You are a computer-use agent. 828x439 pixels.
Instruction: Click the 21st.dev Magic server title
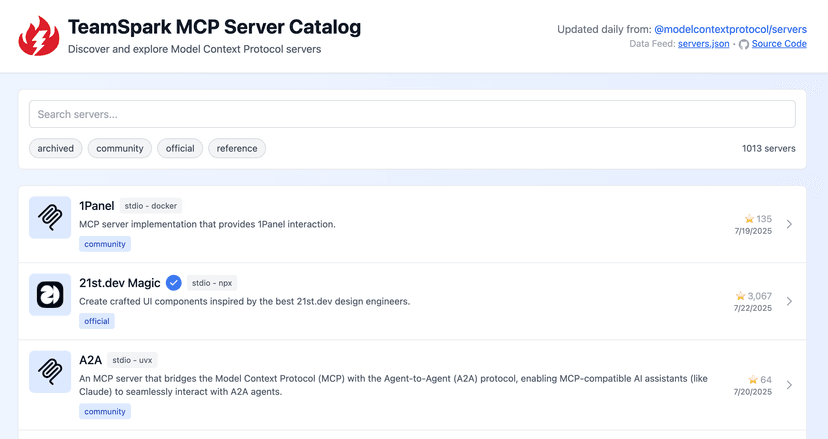(120, 283)
